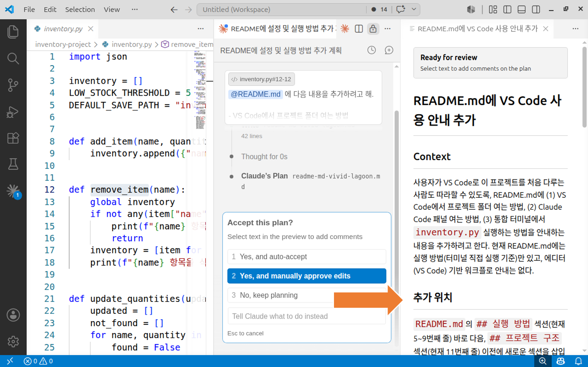Open Copilot status in status bar
588x367 pixels.
coord(560,361)
